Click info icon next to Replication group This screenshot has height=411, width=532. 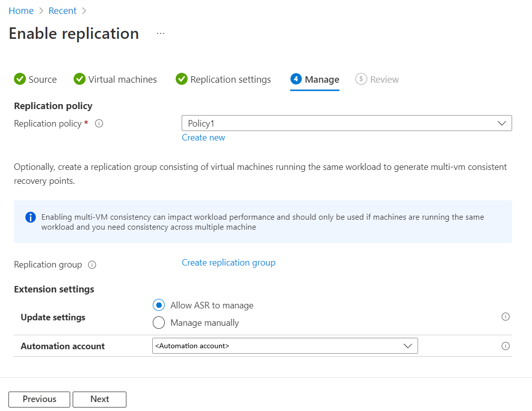click(x=92, y=265)
